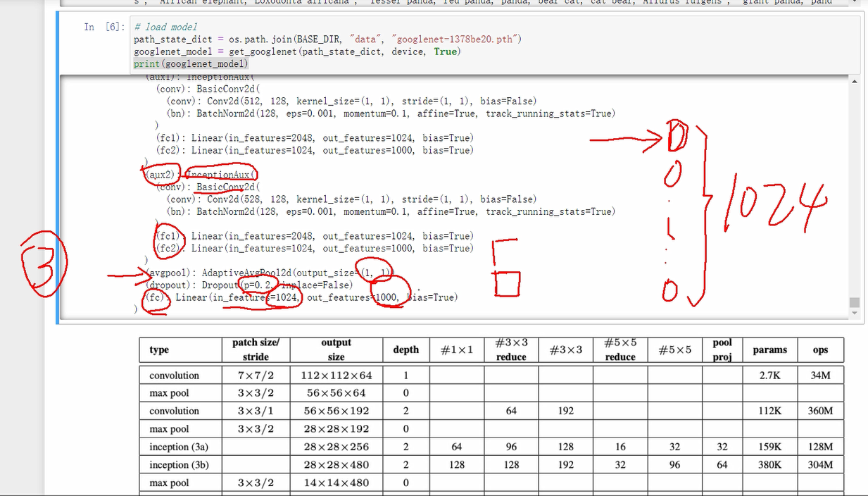Click the '34M' ops cell
The width and height of the screenshot is (868, 496).
point(821,376)
